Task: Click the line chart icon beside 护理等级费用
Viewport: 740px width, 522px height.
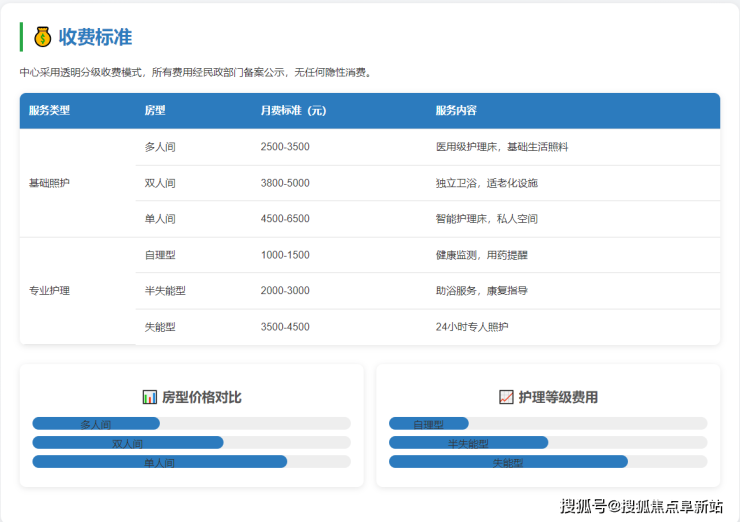Action: click(506, 397)
